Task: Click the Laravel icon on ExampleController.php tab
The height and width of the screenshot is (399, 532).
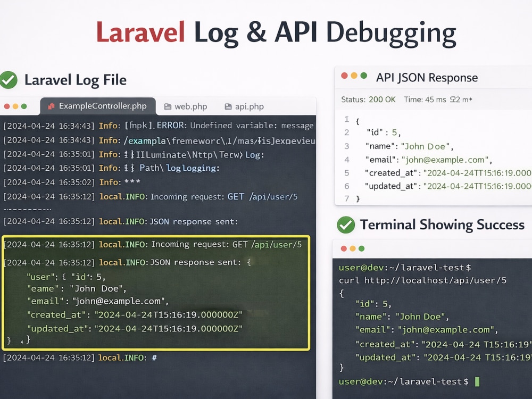Action: 51,106
